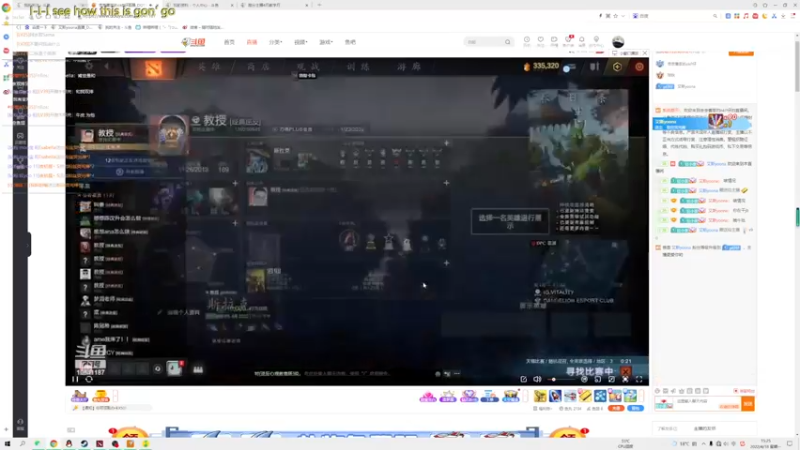Open the 训练 tab in Dota

358,67
